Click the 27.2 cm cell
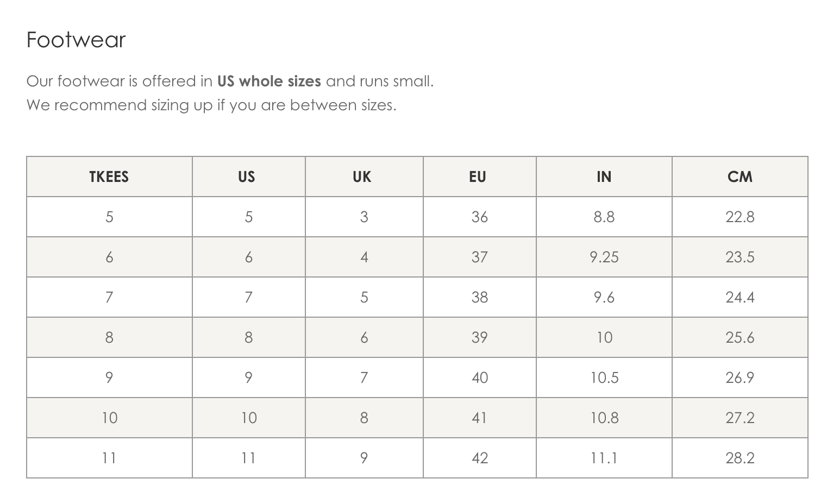This screenshot has width=827, height=504. click(x=740, y=418)
